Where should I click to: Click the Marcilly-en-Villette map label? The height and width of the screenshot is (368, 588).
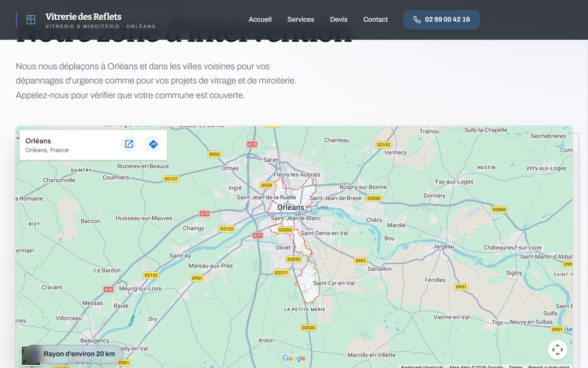click(x=372, y=355)
